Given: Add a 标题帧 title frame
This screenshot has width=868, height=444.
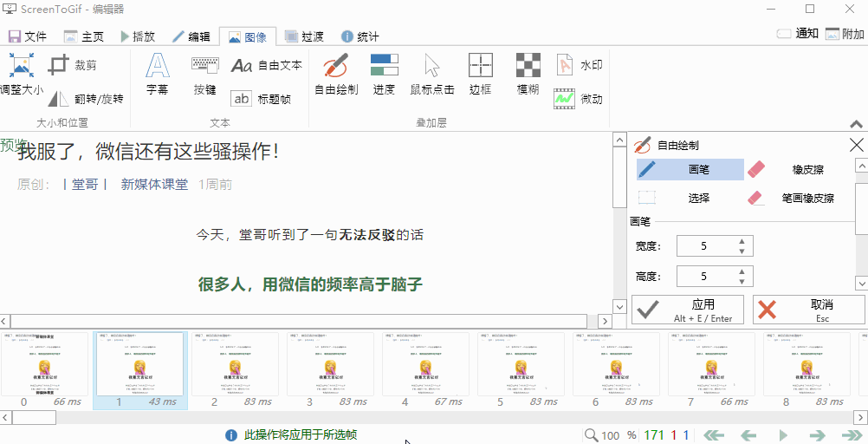Looking at the screenshot, I should coord(261,99).
